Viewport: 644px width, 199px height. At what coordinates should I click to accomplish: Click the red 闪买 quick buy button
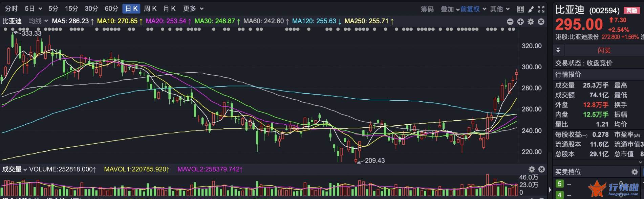point(604,50)
